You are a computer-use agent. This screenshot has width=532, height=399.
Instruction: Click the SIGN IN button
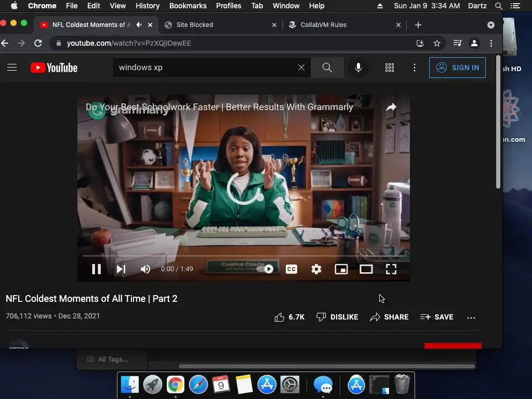point(457,68)
